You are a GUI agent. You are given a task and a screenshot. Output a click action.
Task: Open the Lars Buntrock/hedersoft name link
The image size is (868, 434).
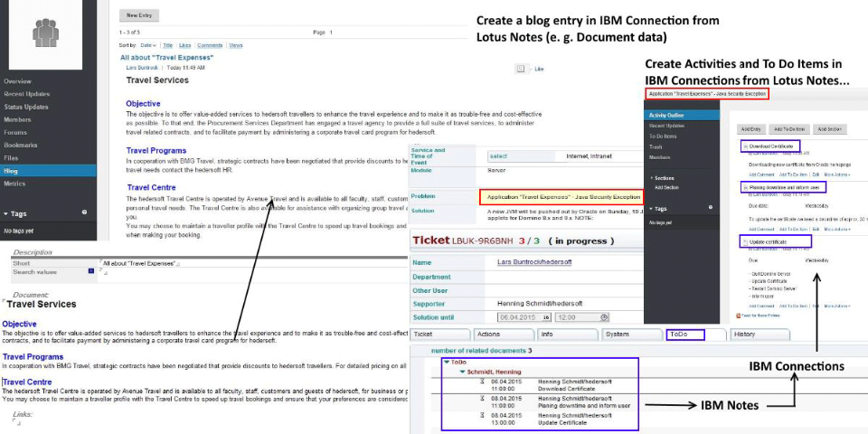coord(536,262)
